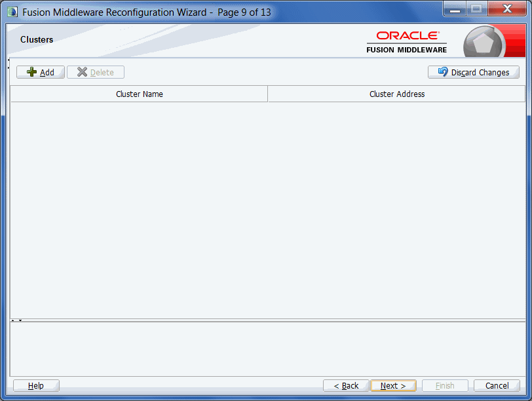Click the Clusters page heading

coord(37,40)
